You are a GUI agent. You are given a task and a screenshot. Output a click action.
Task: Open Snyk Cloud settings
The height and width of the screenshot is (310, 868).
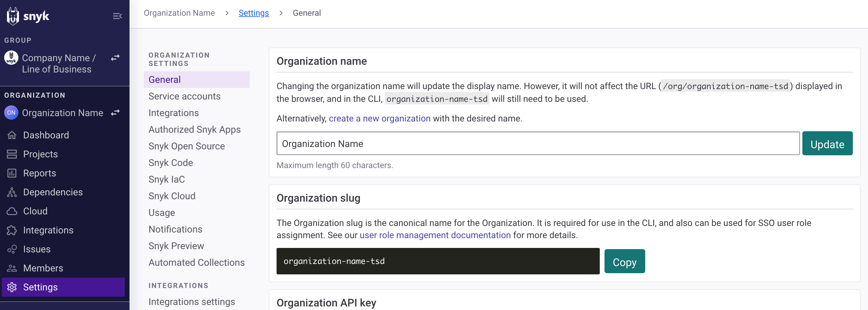coord(172,196)
